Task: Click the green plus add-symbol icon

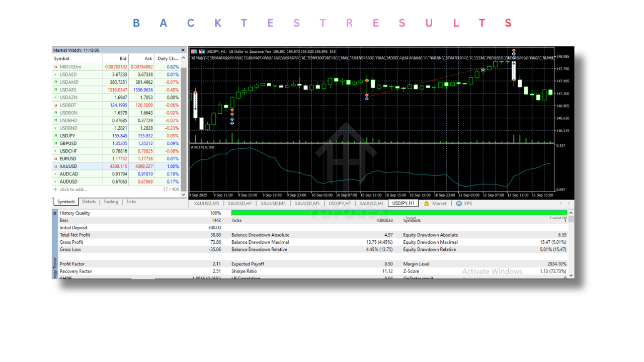Action: [55, 190]
